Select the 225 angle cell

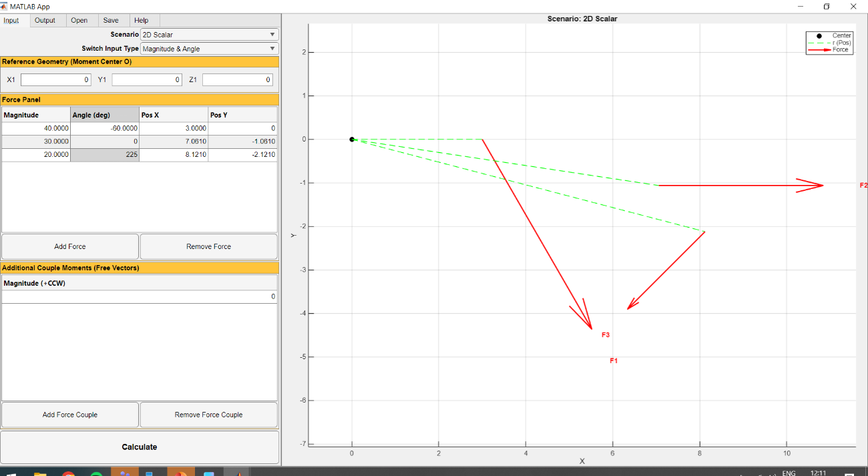pyautogui.click(x=104, y=155)
